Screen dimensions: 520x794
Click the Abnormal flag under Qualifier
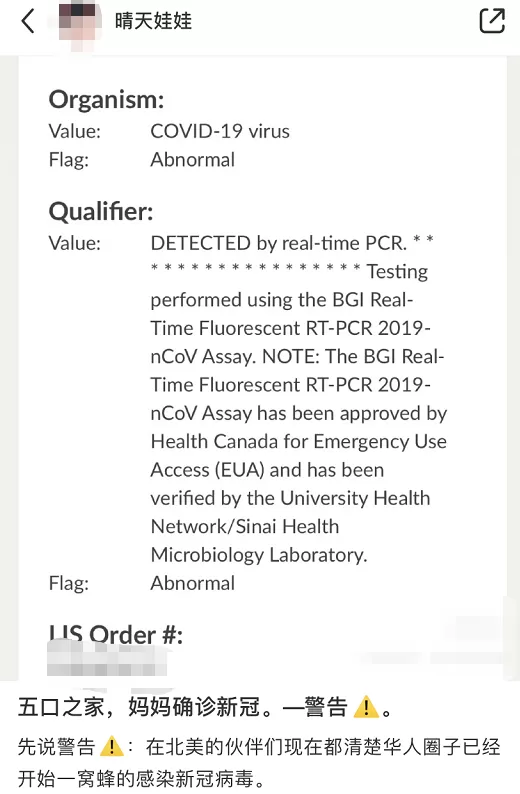[192, 583]
